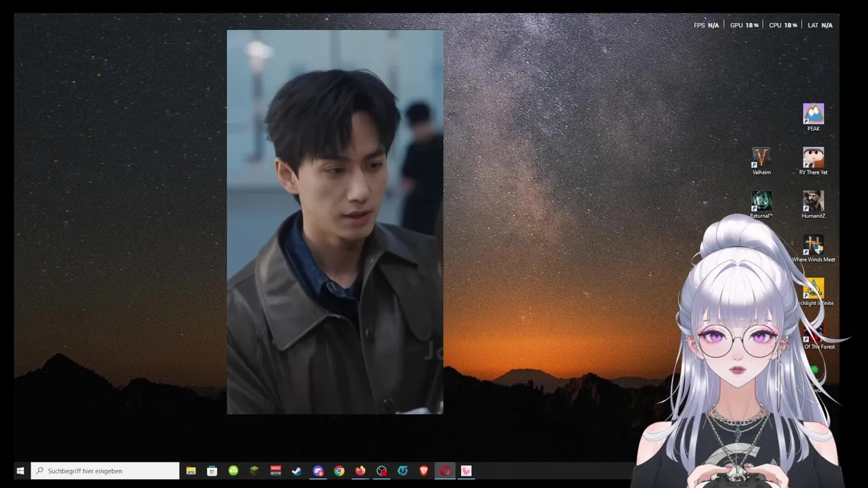Viewport: 868px width, 488px height.
Task: Open Brave browser from the taskbar
Action: coord(424,470)
